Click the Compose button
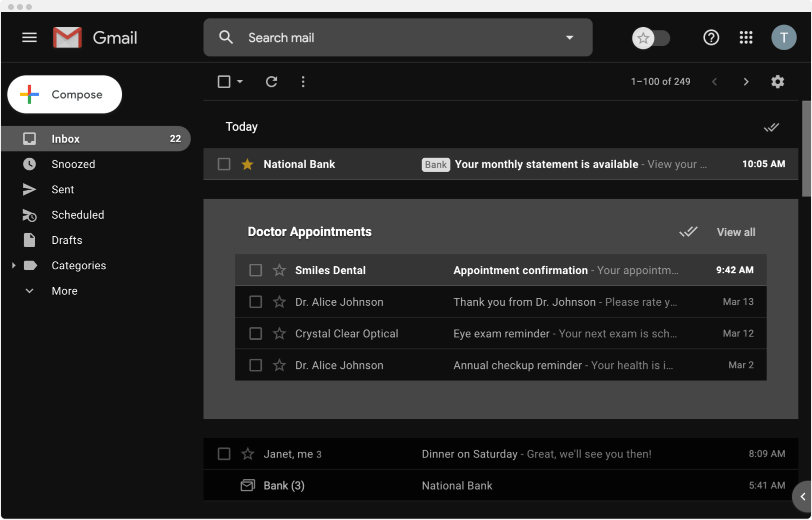The width and height of the screenshot is (812, 520). pos(64,95)
